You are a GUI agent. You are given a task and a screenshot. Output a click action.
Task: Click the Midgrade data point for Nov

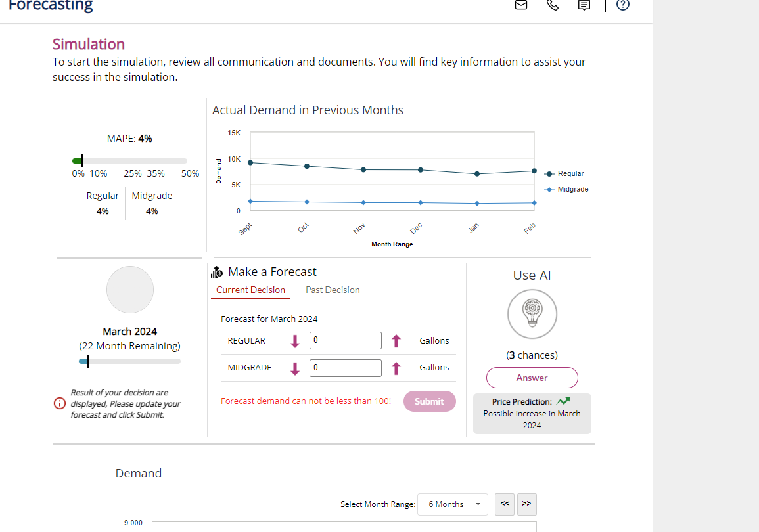[363, 203]
